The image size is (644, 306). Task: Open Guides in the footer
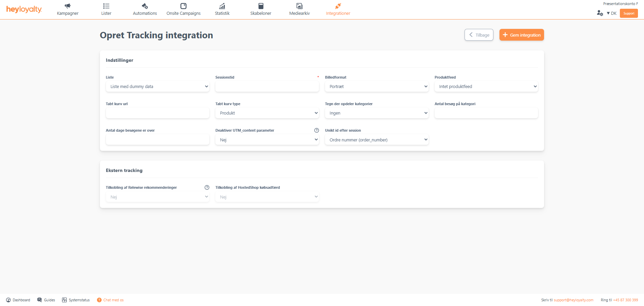click(x=46, y=300)
